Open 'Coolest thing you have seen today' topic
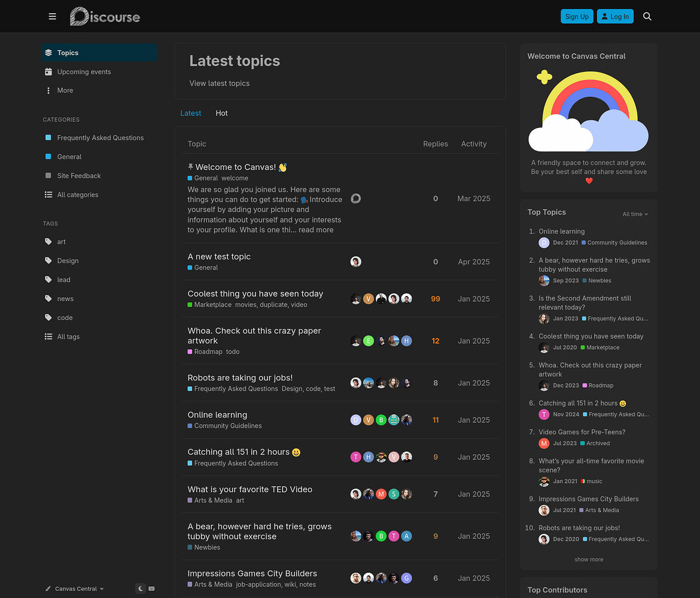 coord(255,294)
